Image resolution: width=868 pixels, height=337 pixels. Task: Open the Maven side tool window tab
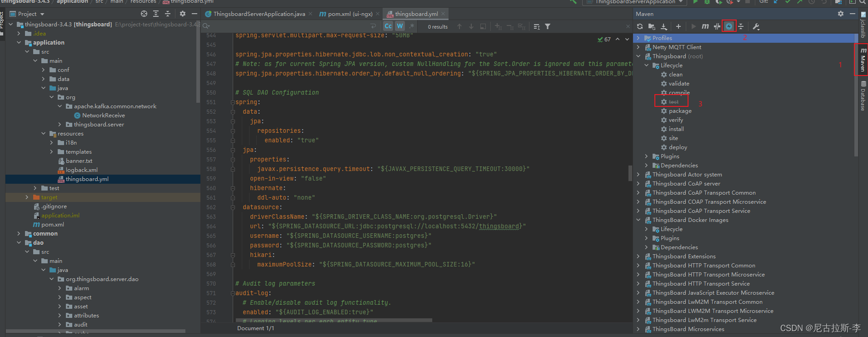coord(863,60)
